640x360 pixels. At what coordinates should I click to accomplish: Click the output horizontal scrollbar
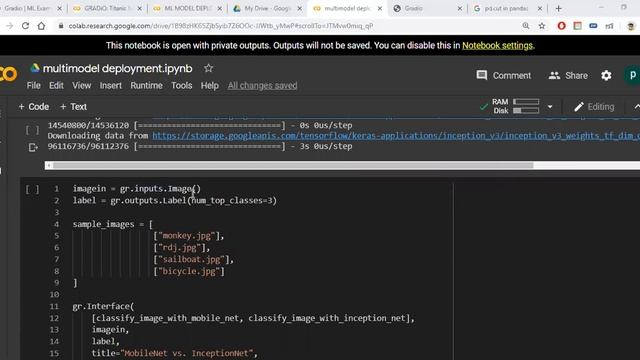point(293,165)
